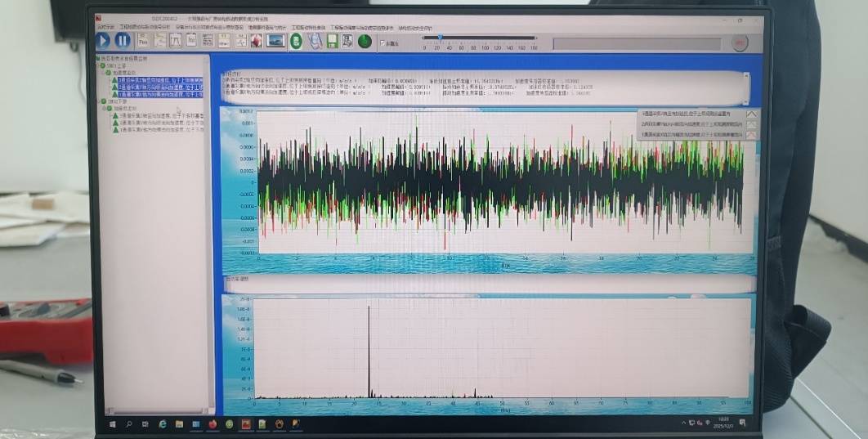Select the band-pass filter curve icon
The image size is (868, 439).
175,41
